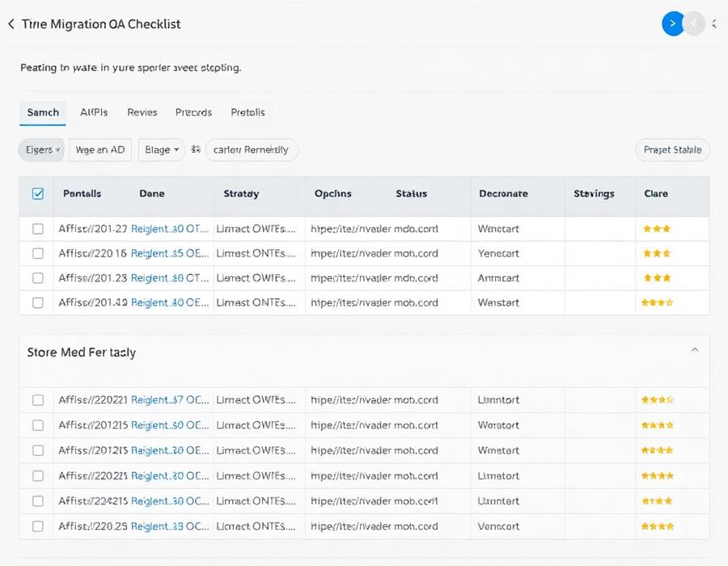Click the star rating in the Lmntort row
Viewport: 728px width, 566px height.
click(x=658, y=399)
